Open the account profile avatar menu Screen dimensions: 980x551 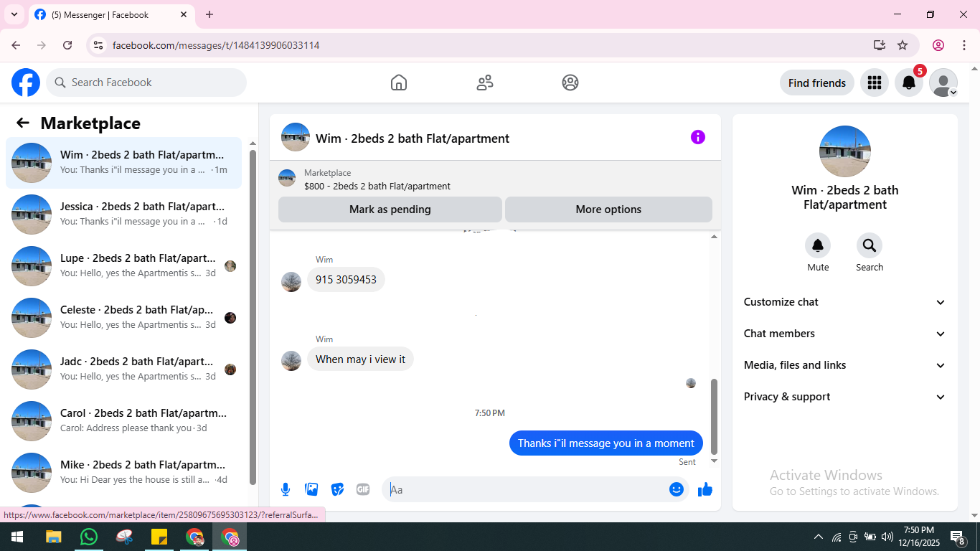(943, 83)
